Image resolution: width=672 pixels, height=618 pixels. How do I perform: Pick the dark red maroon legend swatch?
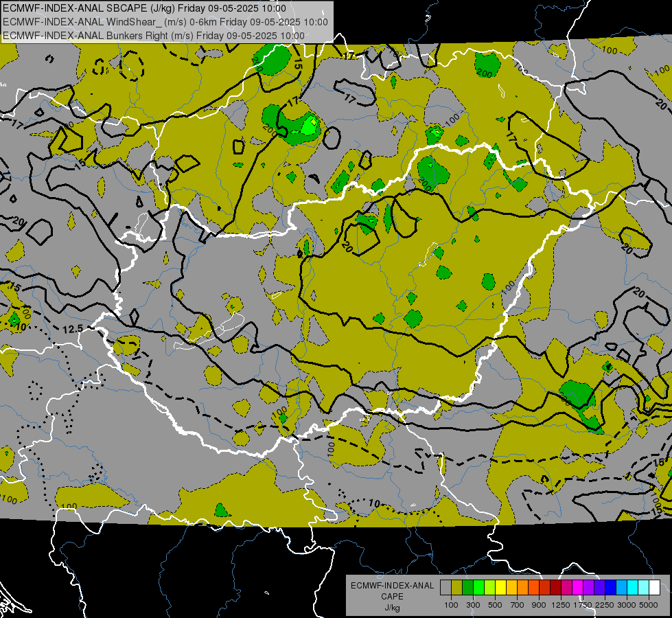556,588
